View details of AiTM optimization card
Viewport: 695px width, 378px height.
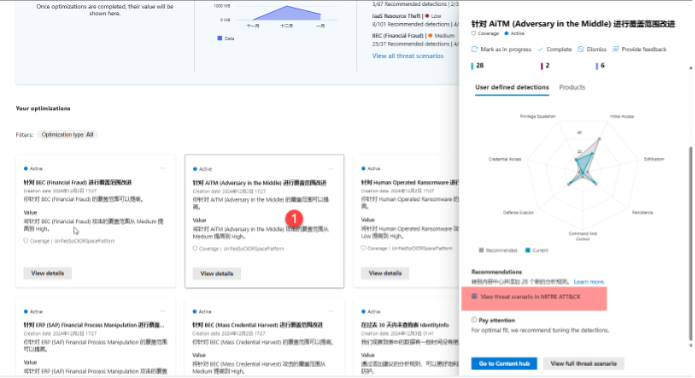216,274
